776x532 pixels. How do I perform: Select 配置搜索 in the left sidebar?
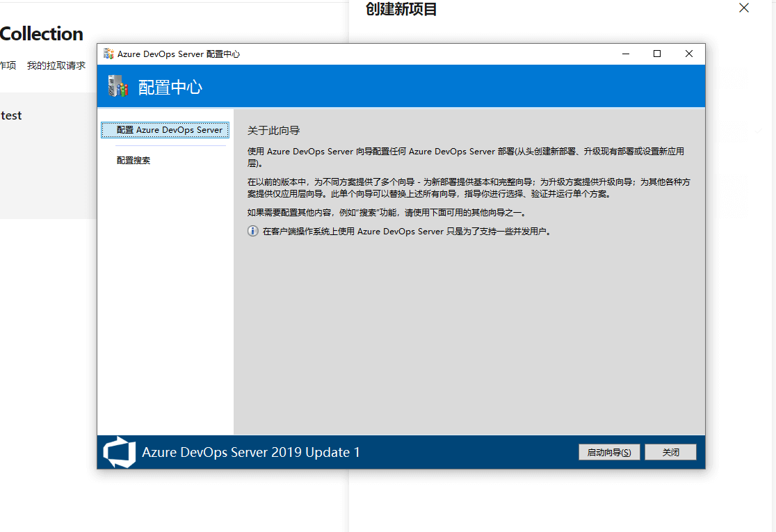pyautogui.click(x=134, y=161)
